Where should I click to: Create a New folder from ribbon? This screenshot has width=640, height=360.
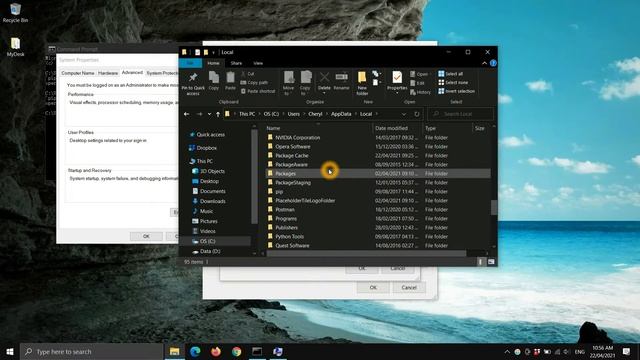click(x=362, y=83)
